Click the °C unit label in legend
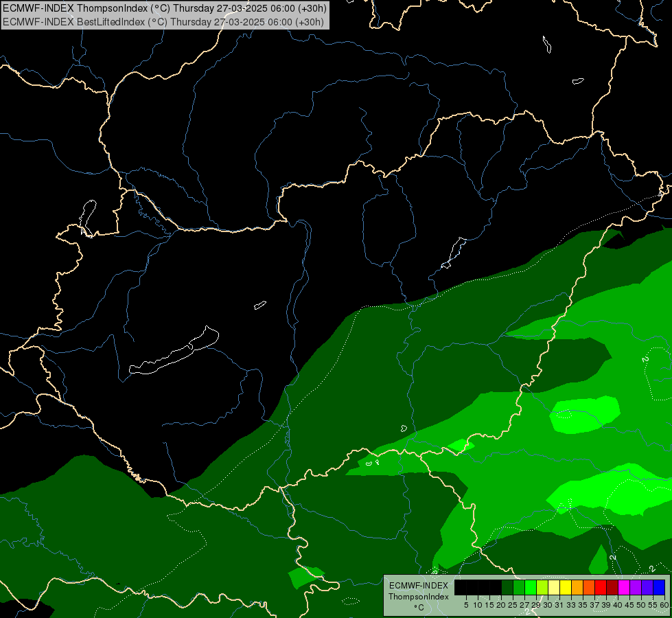 (x=419, y=608)
